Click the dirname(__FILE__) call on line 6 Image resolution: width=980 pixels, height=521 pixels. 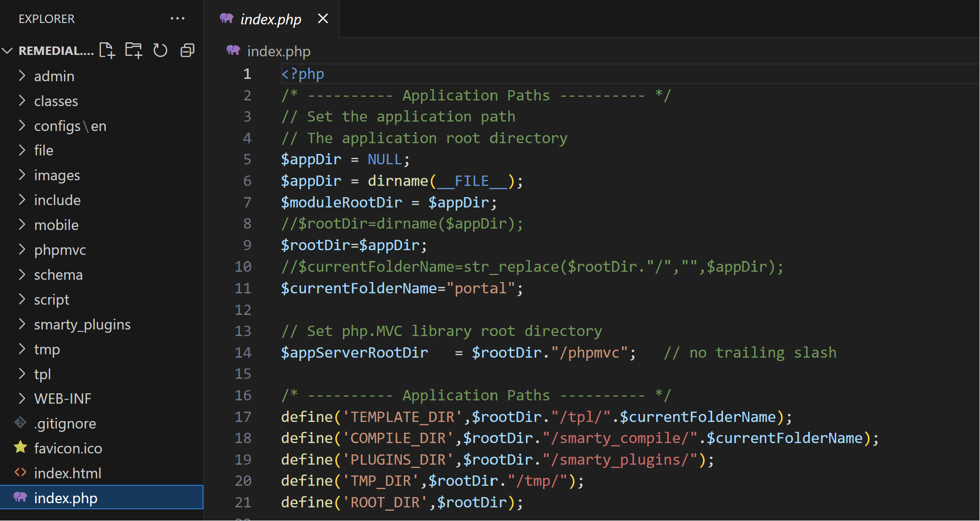(441, 181)
